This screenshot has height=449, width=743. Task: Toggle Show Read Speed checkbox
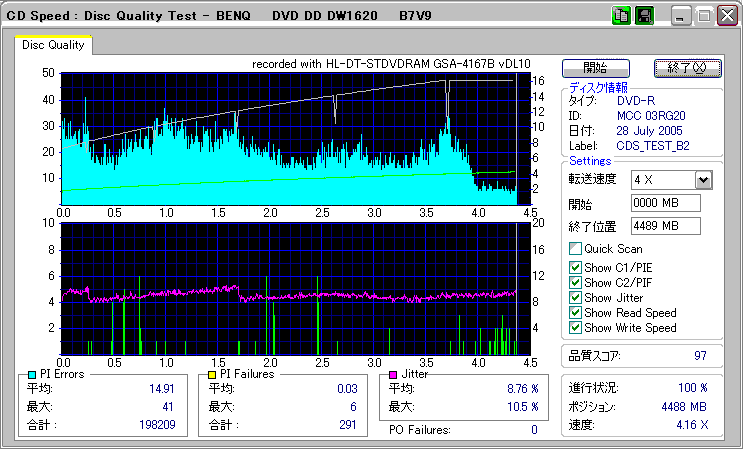[x=575, y=313]
